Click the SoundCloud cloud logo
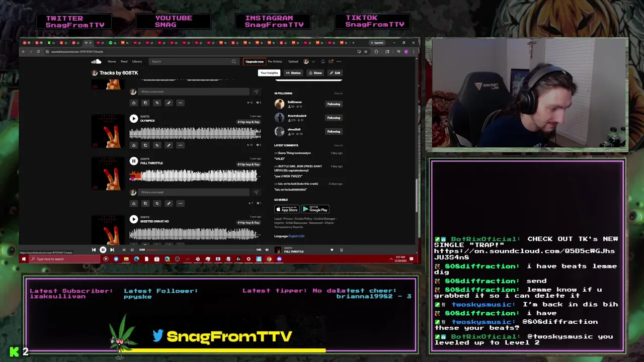 (96, 61)
